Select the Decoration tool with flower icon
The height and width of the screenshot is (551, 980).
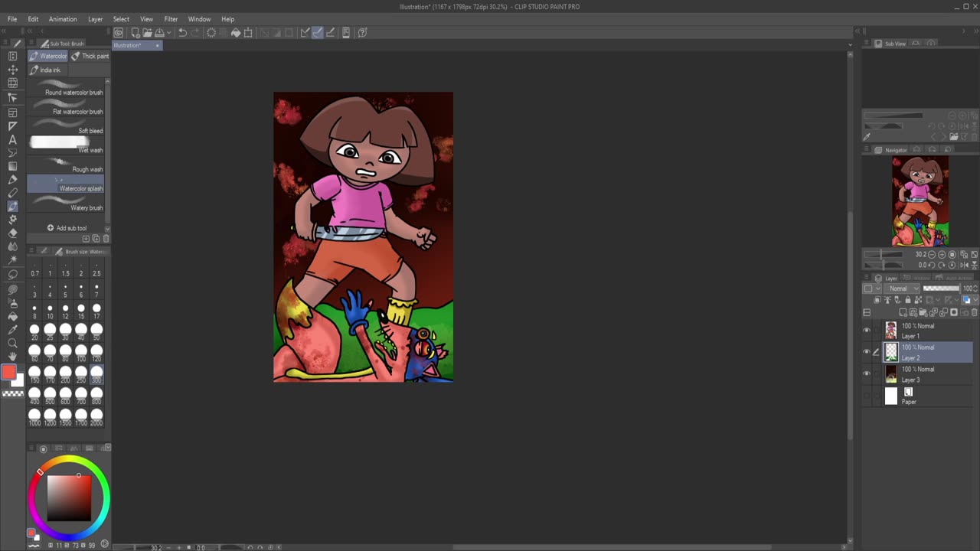click(x=12, y=219)
